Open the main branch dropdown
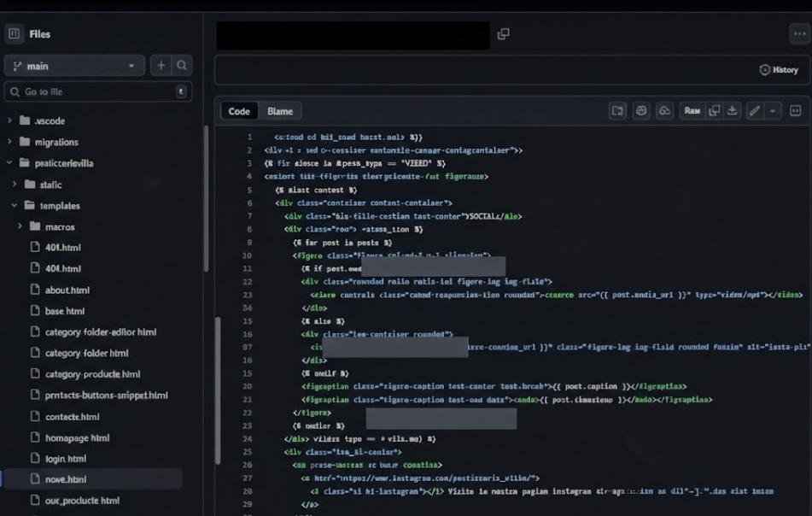 [74, 66]
